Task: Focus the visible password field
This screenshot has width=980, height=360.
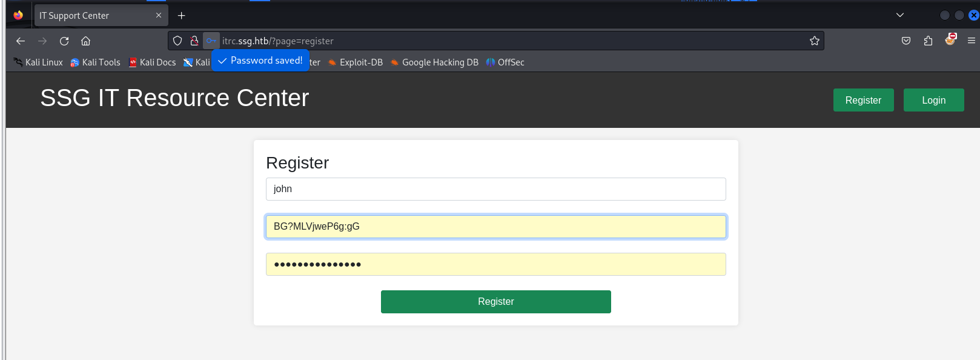Action: (x=495, y=227)
